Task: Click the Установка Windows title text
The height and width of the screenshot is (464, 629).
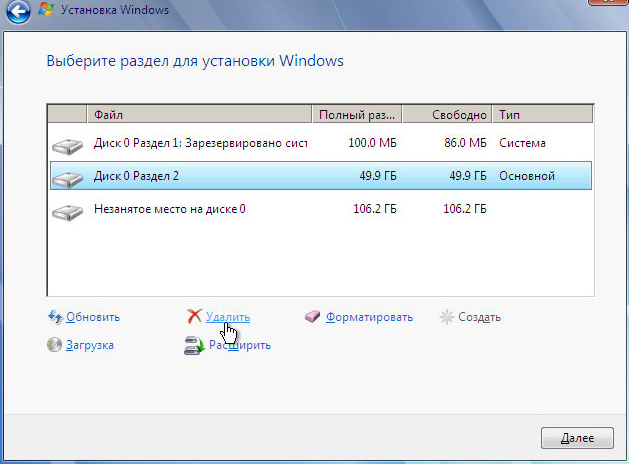Action: point(115,10)
